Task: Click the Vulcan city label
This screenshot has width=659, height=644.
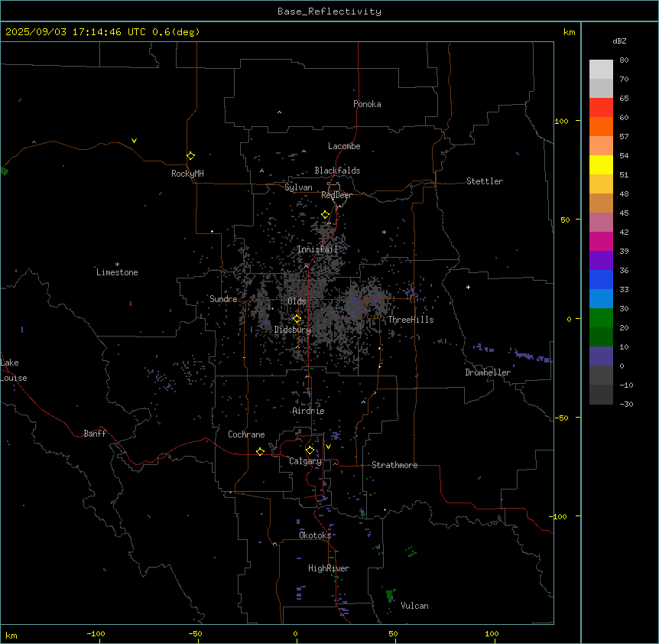Action: point(414,606)
